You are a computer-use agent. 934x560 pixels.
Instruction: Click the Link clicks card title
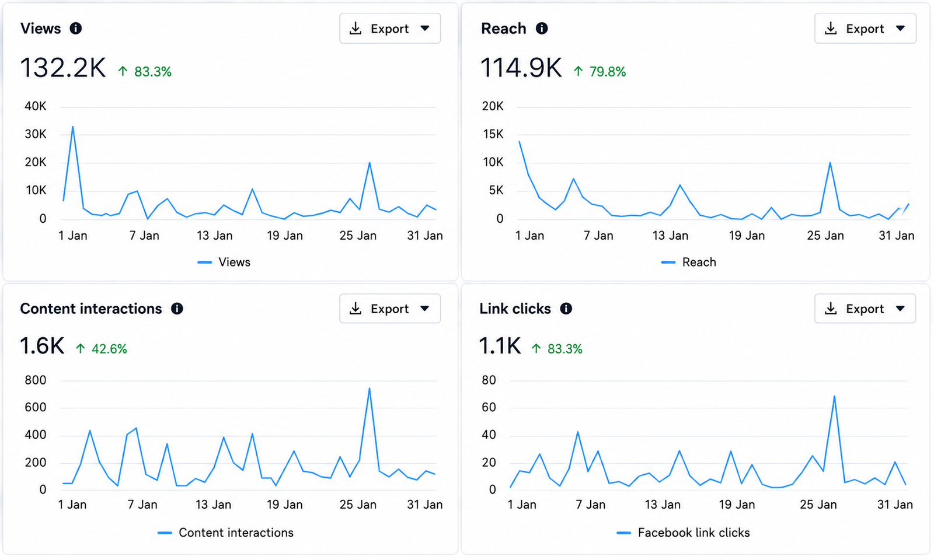[x=515, y=309]
